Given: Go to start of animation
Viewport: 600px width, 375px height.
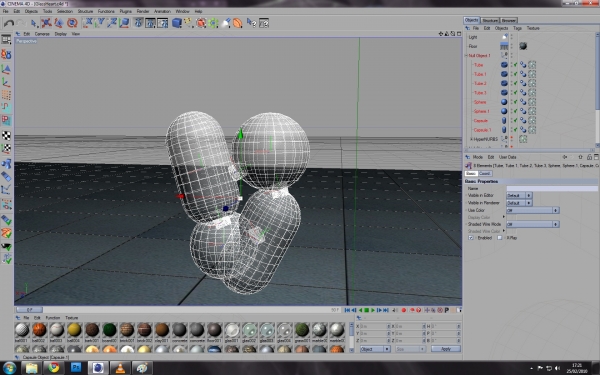Looking at the screenshot, I should pyautogui.click(x=347, y=310).
